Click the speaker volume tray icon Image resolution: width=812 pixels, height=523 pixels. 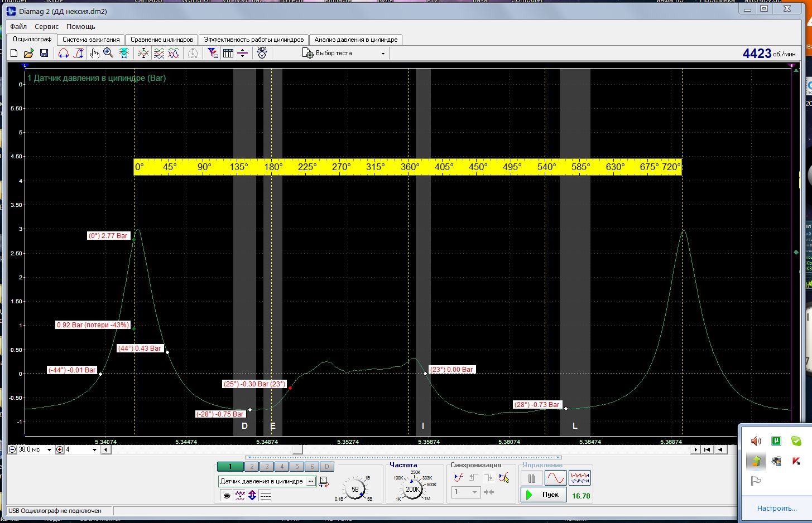756,441
